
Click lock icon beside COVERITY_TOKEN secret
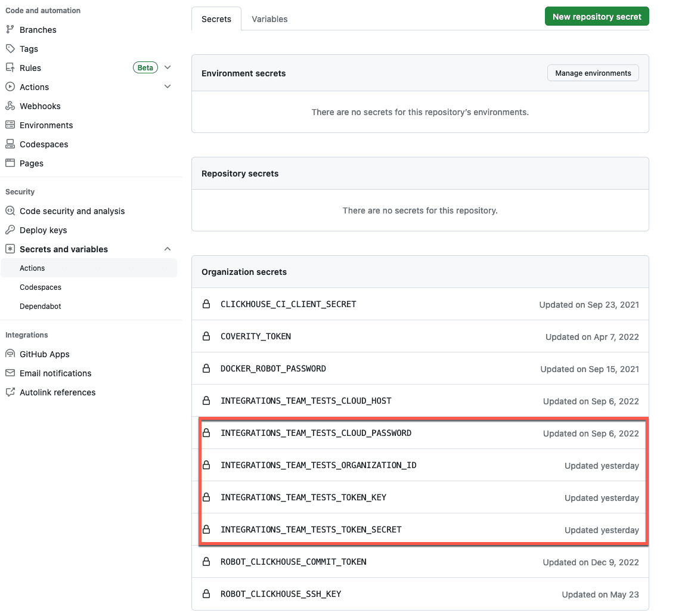pos(206,336)
